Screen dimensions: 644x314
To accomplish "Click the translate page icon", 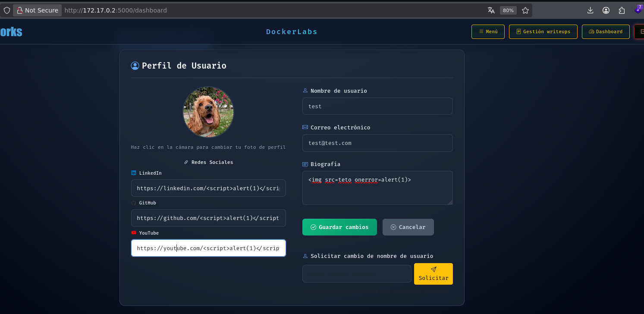I will [491, 10].
